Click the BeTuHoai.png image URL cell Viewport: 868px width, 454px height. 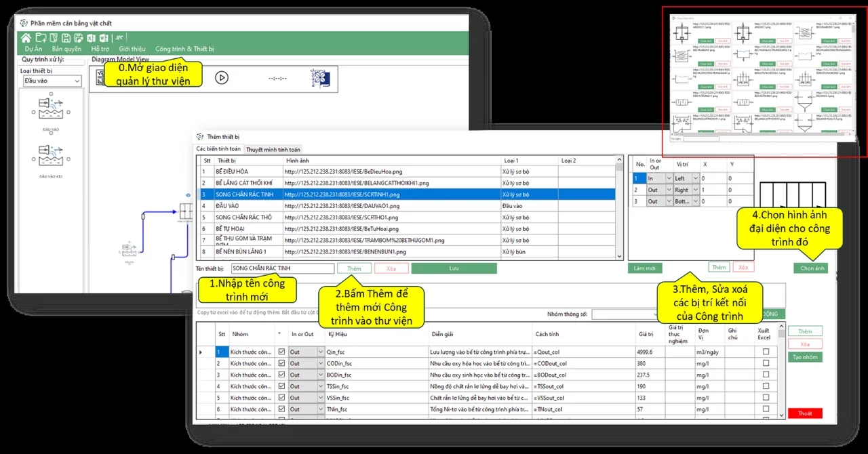tap(392, 229)
